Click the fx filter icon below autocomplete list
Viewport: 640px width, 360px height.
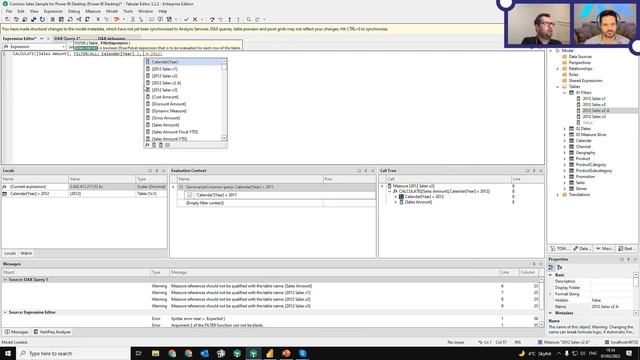click(147, 145)
